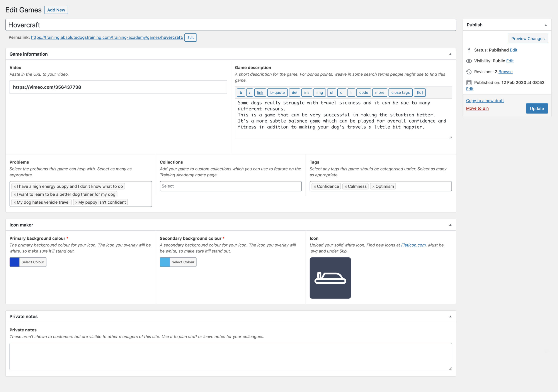Image resolution: width=558 pixels, height=392 pixels.
Task: Click into the Private notes textarea
Action: 231,356
